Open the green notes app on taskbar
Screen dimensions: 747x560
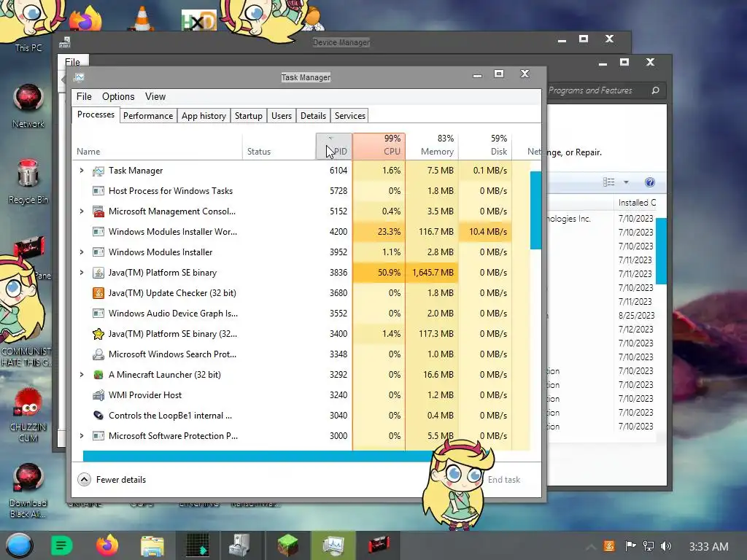point(61,545)
